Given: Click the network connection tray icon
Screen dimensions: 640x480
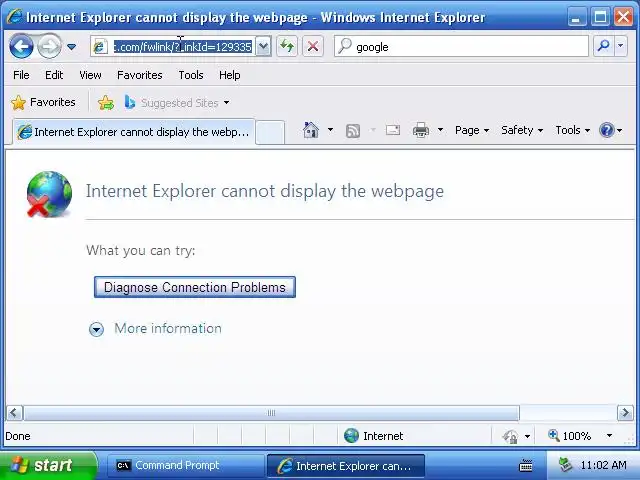Looking at the screenshot, I should click(x=565, y=465).
